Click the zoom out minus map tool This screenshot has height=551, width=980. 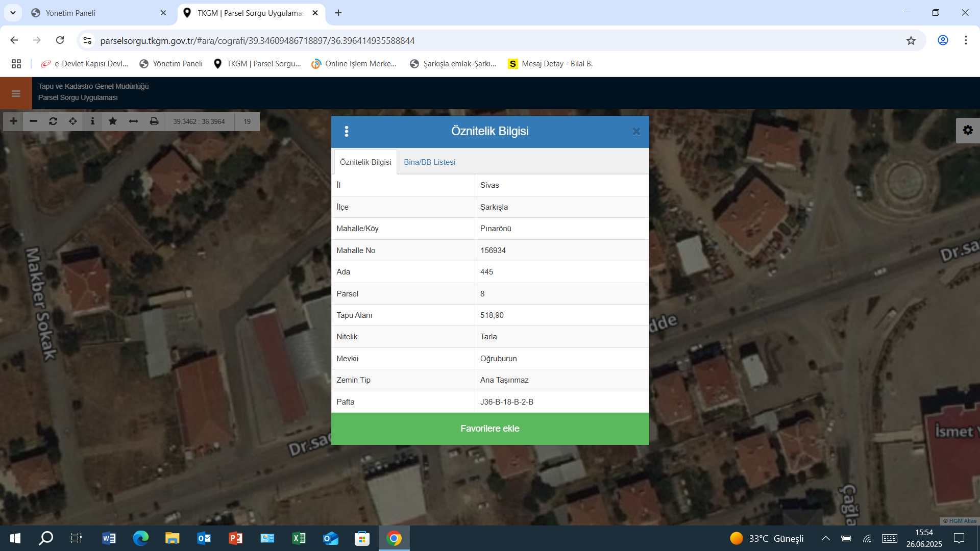tap(33, 121)
